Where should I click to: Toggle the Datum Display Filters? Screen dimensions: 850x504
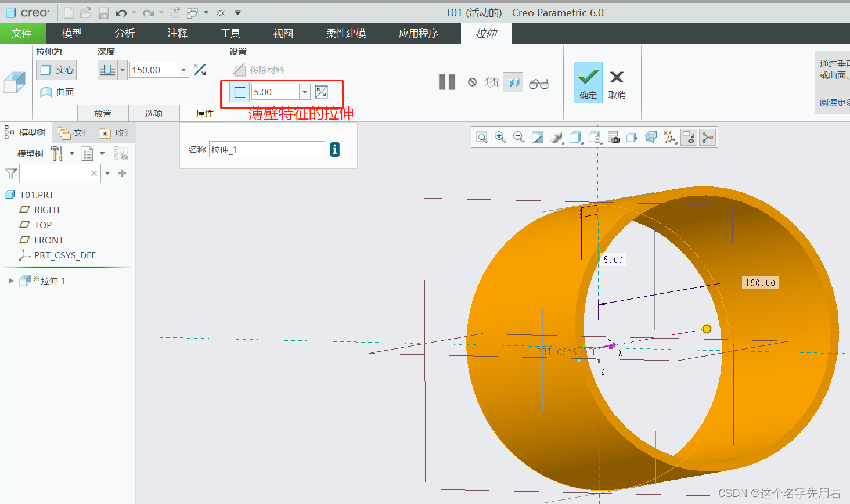[x=670, y=137]
